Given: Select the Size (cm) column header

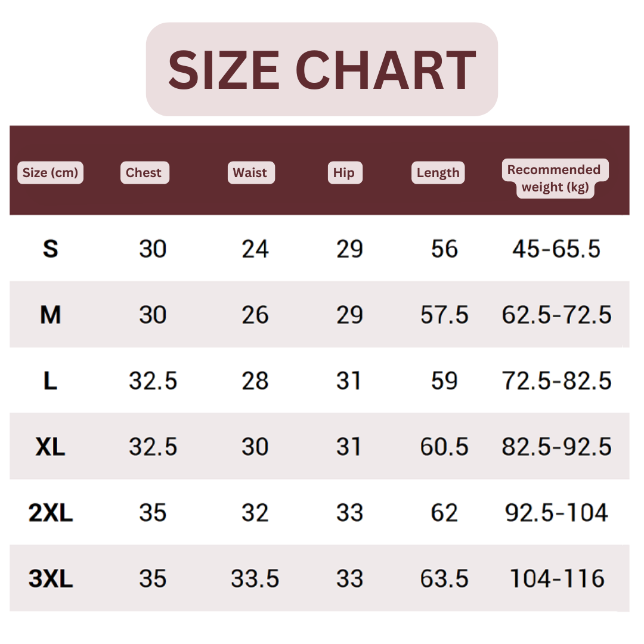Looking at the screenshot, I should coord(50,173).
